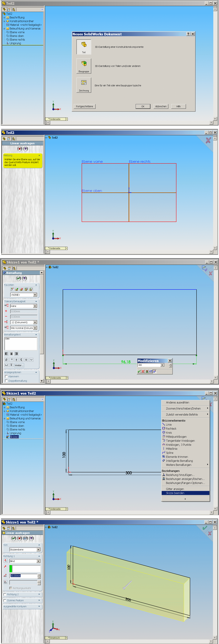The height and width of the screenshot is (644, 219).
Task: Open Skizzierebene start condition dropdown
Action: click(39, 549)
